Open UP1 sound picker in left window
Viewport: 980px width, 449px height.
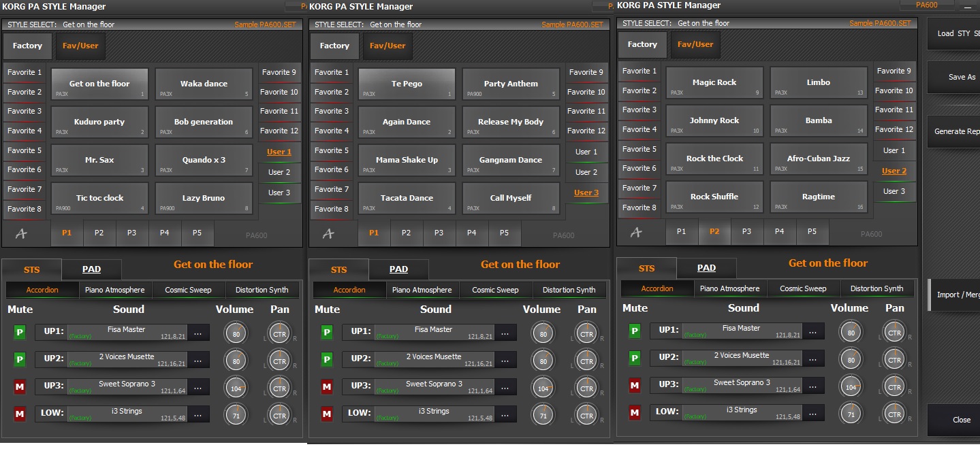coord(198,333)
